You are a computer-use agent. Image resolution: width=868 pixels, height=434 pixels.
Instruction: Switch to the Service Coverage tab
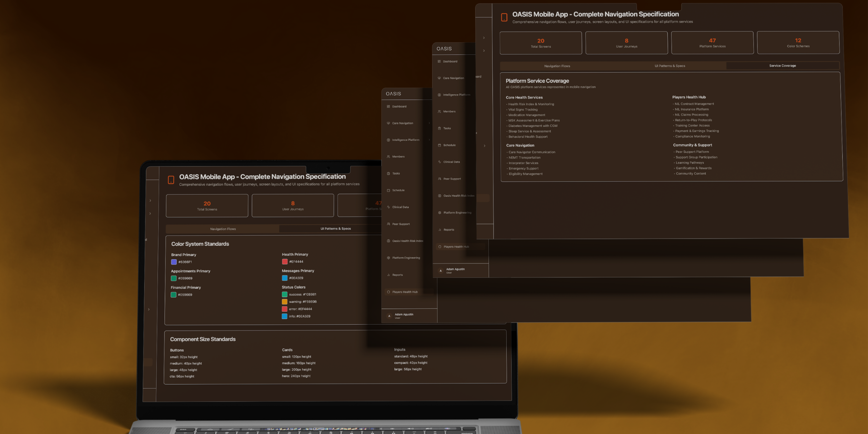782,66
